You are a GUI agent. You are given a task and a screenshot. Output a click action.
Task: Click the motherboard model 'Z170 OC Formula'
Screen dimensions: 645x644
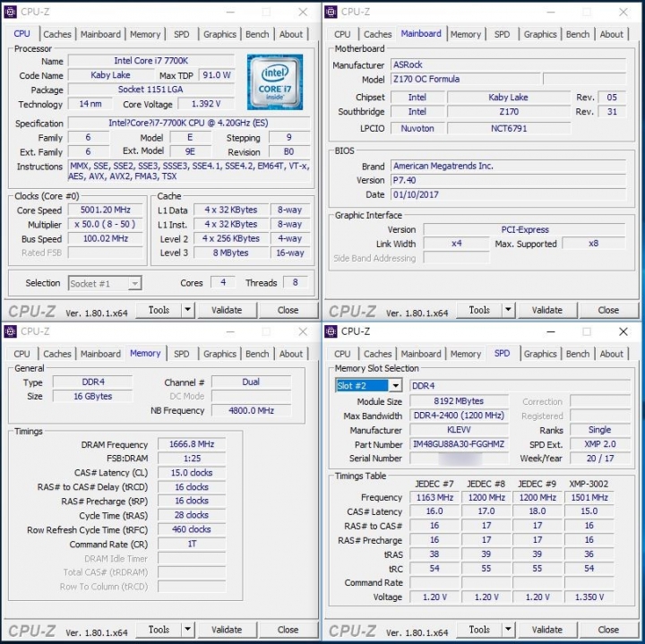pos(465,79)
